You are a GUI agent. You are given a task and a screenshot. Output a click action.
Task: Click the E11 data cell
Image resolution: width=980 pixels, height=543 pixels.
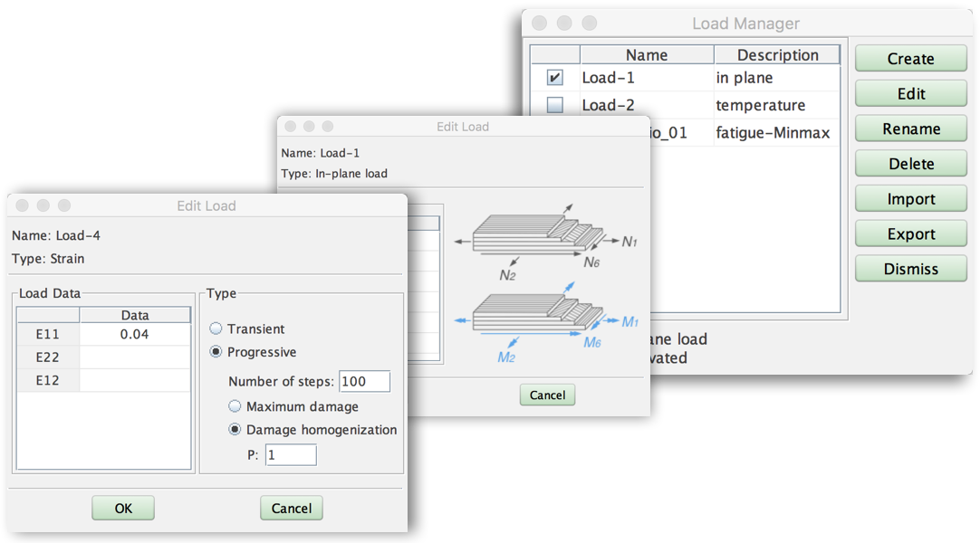tap(135, 335)
